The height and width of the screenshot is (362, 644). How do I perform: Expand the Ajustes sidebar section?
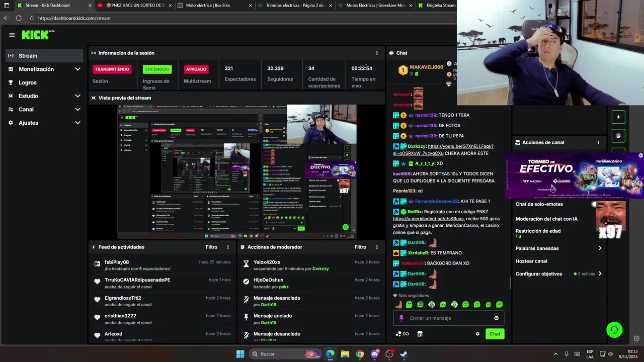point(77,123)
